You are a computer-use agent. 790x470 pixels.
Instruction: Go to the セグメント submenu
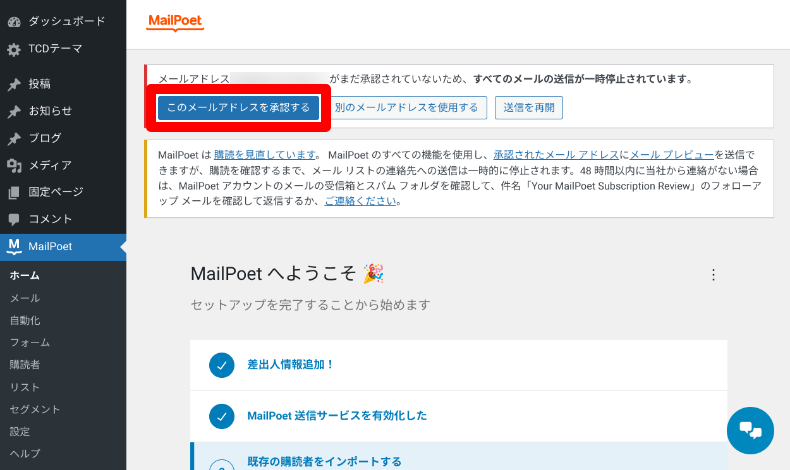point(35,410)
